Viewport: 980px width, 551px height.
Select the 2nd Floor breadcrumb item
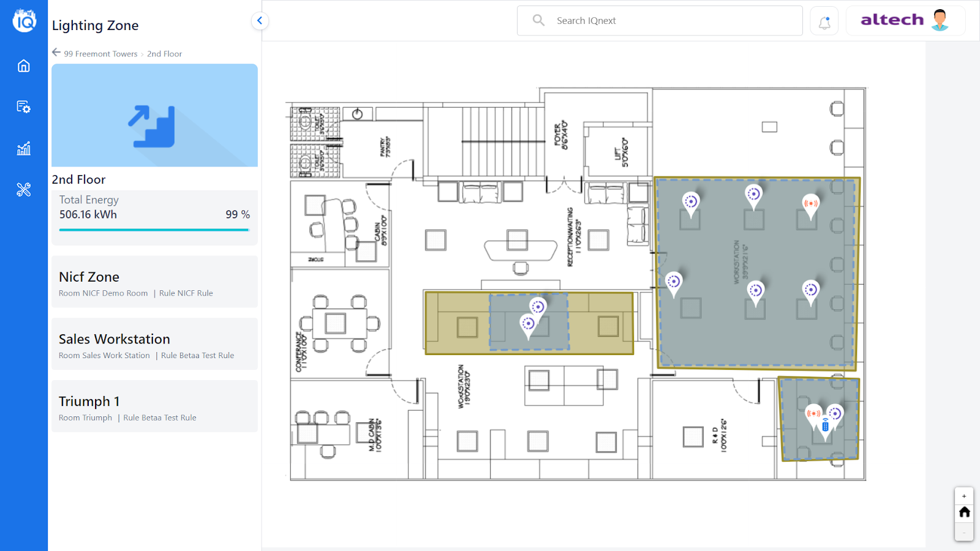point(164,54)
